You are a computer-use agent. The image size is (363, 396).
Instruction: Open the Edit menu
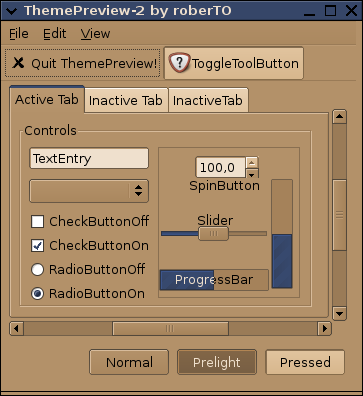[55, 34]
